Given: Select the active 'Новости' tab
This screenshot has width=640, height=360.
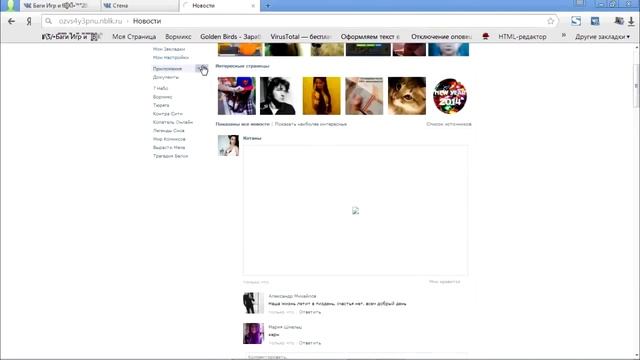Looking at the screenshot, I should point(219,6).
